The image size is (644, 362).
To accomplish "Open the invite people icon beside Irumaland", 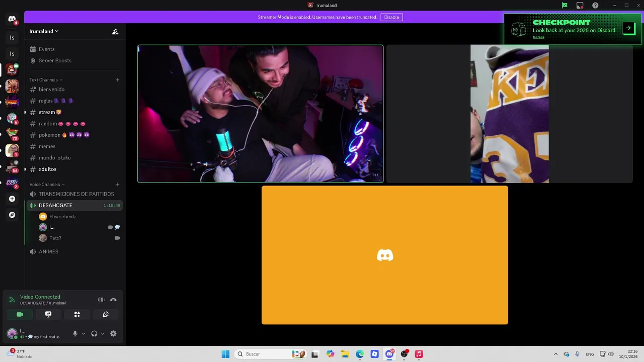I will 115,31.
